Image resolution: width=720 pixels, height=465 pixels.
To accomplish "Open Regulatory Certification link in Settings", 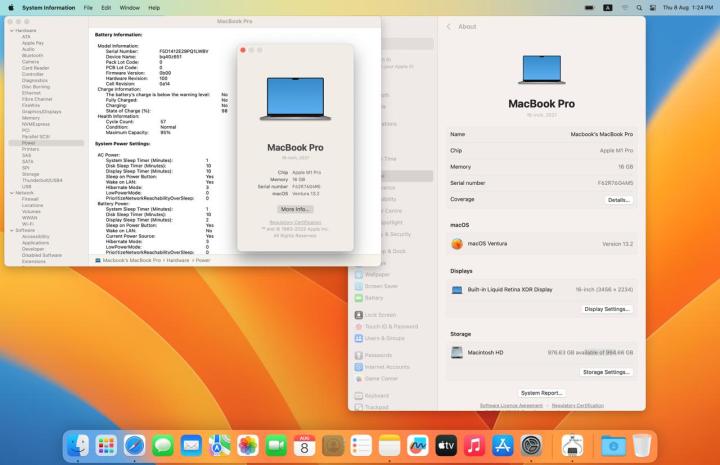I will pos(578,405).
